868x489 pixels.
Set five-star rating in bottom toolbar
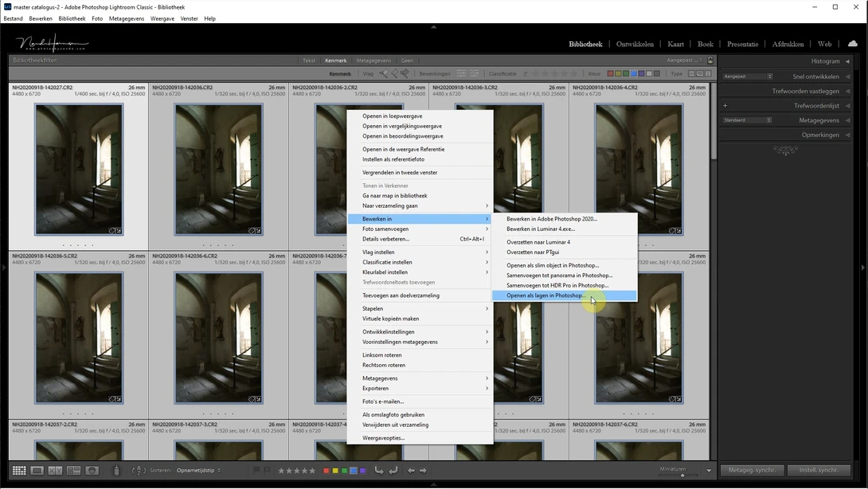tap(312, 471)
